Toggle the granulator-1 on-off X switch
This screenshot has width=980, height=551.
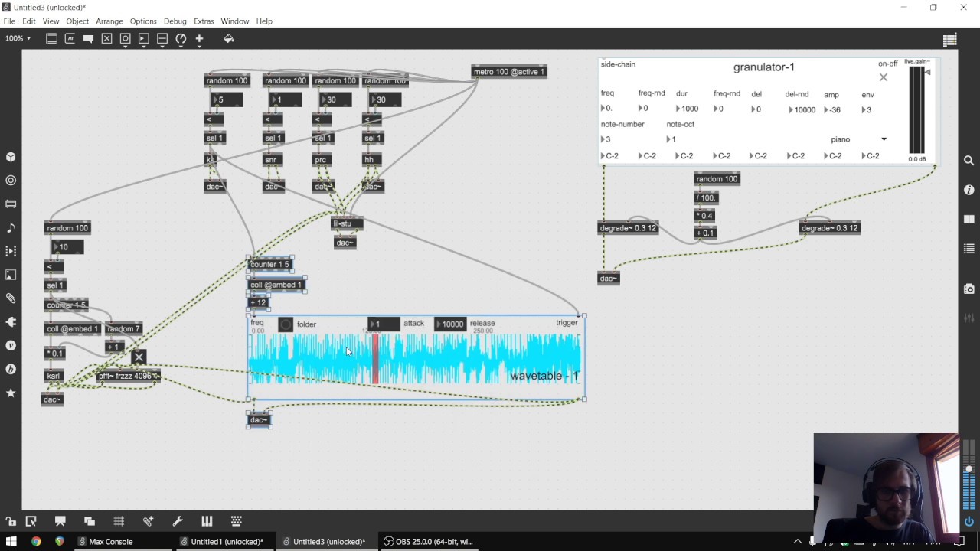884,77
